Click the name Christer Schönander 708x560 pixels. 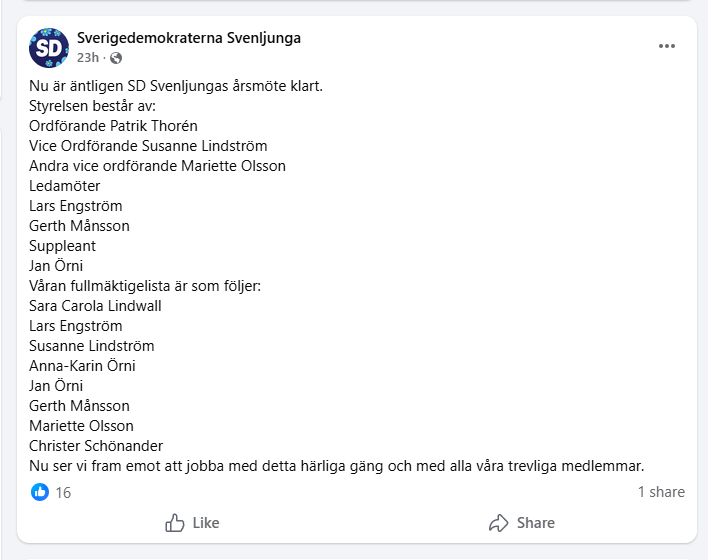[x=96, y=446]
